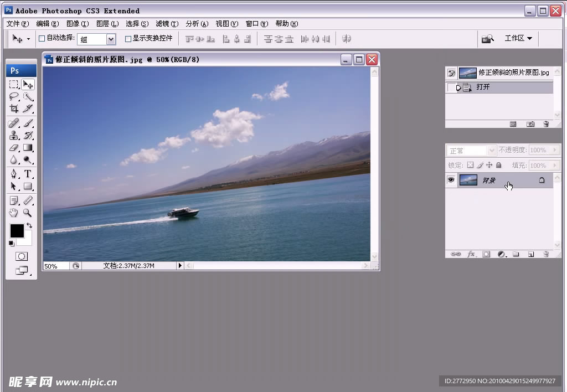Open the 文件 menu
The height and width of the screenshot is (392, 567).
tap(17, 23)
